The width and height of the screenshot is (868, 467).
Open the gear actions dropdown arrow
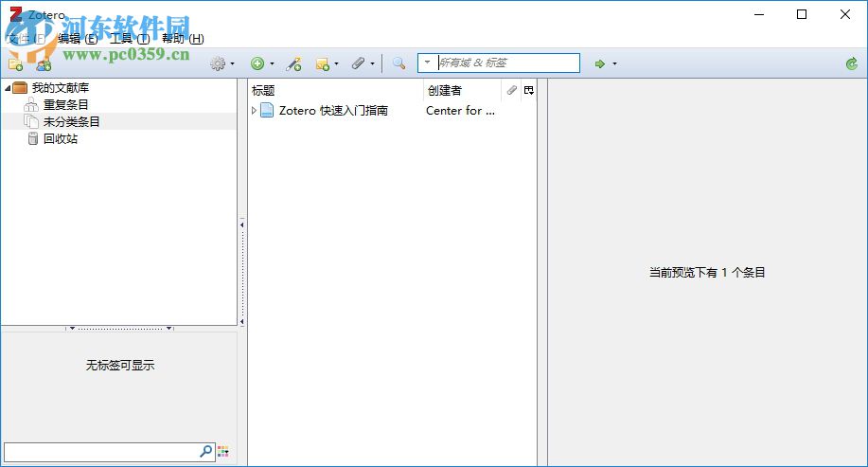tap(232, 63)
